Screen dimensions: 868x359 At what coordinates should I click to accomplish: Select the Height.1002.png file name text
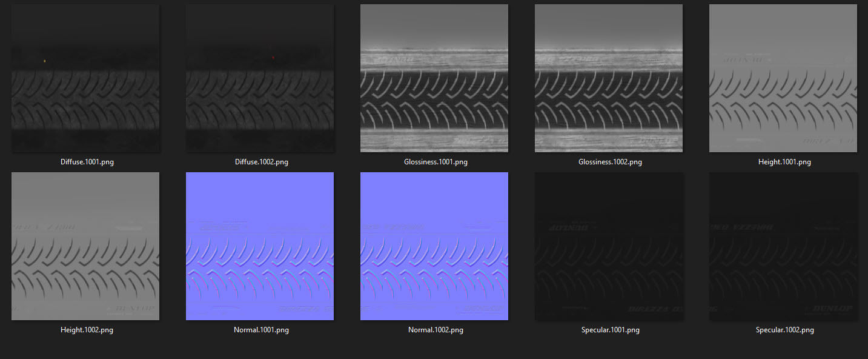87,330
